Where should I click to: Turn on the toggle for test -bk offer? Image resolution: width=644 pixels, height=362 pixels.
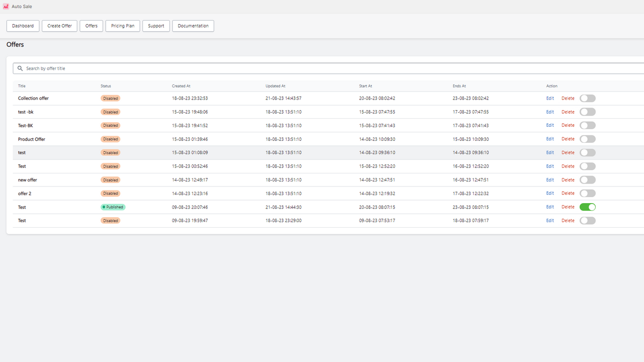pos(587,112)
